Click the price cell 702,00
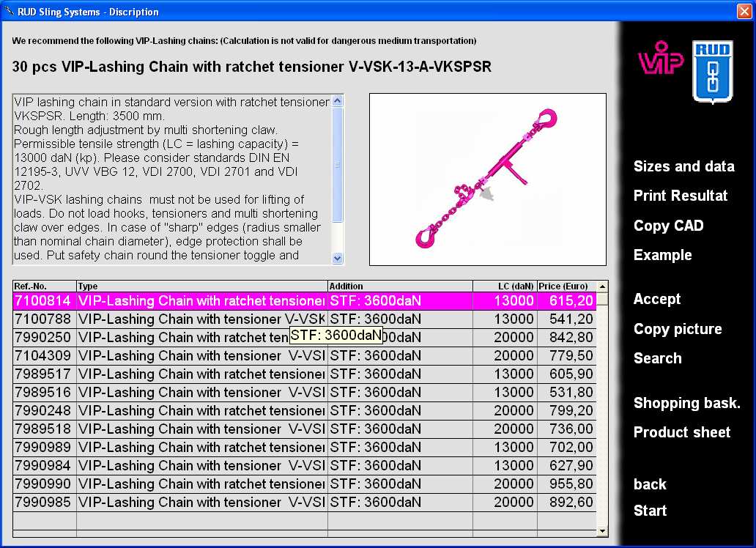The height and width of the screenshot is (548, 756). [x=566, y=448]
